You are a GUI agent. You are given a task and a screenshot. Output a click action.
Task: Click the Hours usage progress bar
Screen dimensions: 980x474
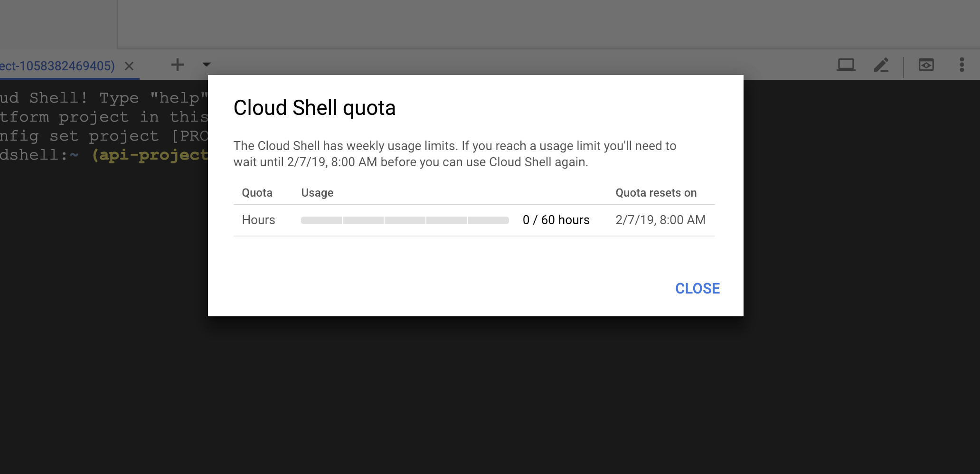tap(405, 220)
